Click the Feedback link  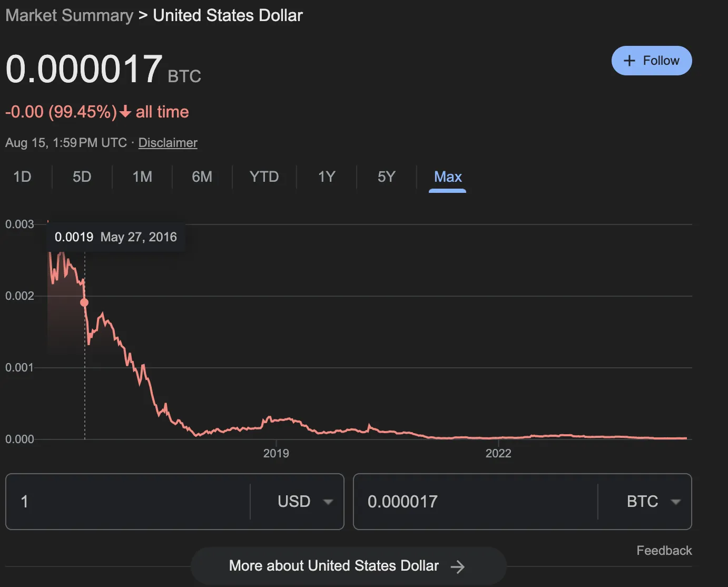click(x=664, y=551)
